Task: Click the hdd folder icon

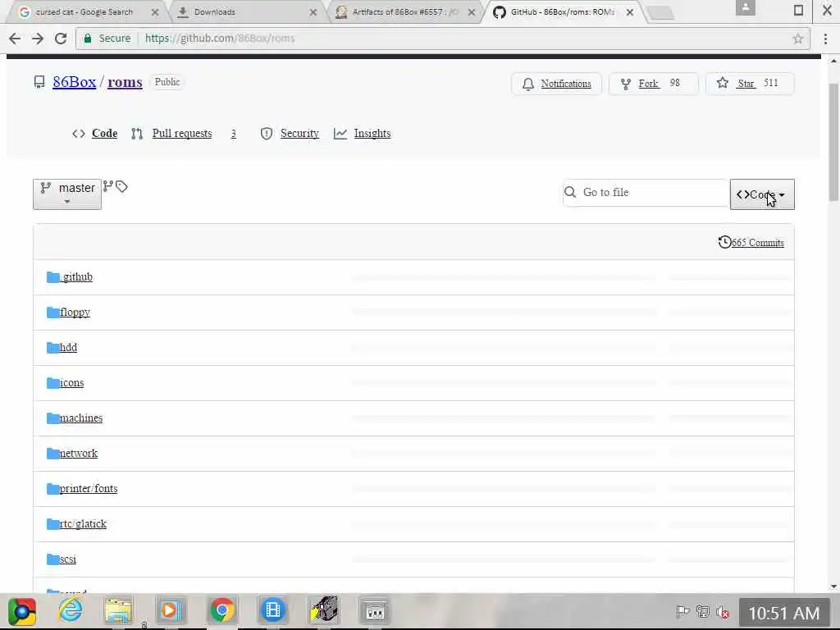Action: pyautogui.click(x=53, y=348)
